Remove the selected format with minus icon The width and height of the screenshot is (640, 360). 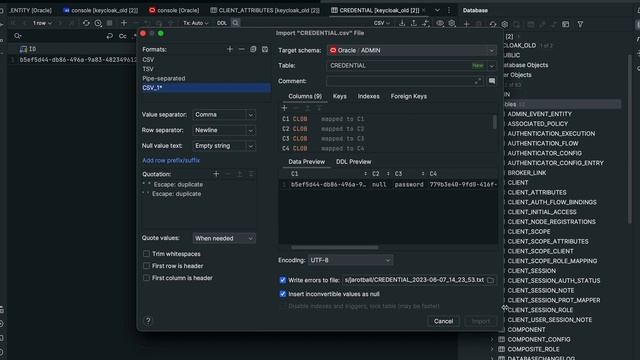[241, 49]
